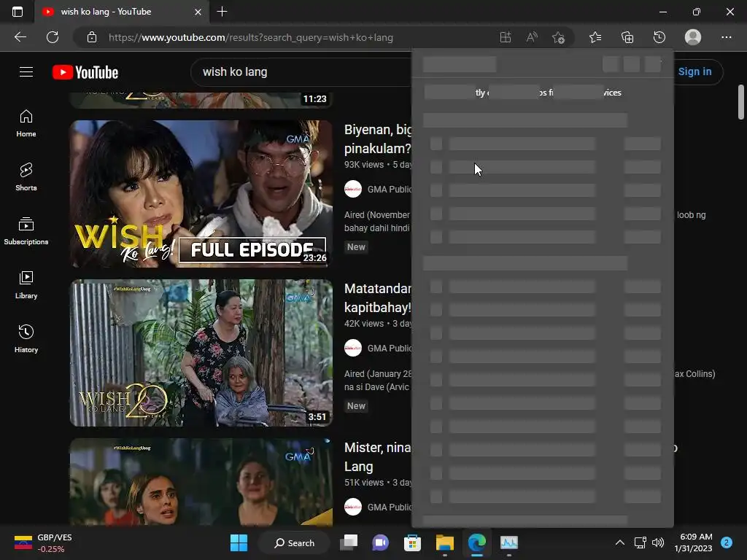Open the browser profile avatar
Image resolution: width=747 pixels, height=560 pixels.
[x=693, y=37]
